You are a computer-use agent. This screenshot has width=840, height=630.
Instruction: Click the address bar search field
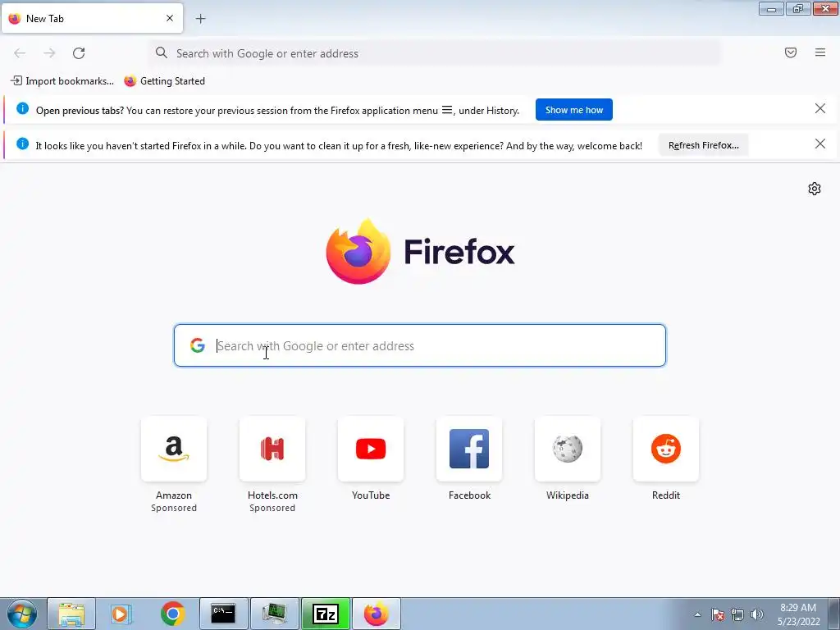pos(435,53)
